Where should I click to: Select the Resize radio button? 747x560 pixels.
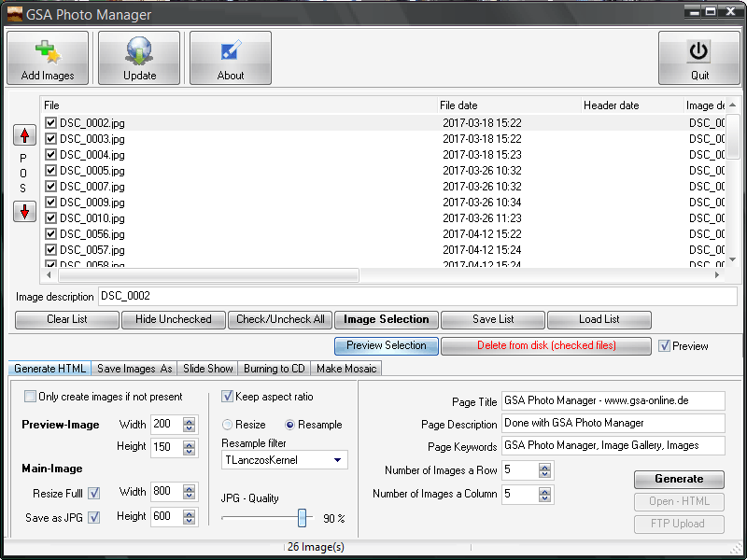point(228,425)
